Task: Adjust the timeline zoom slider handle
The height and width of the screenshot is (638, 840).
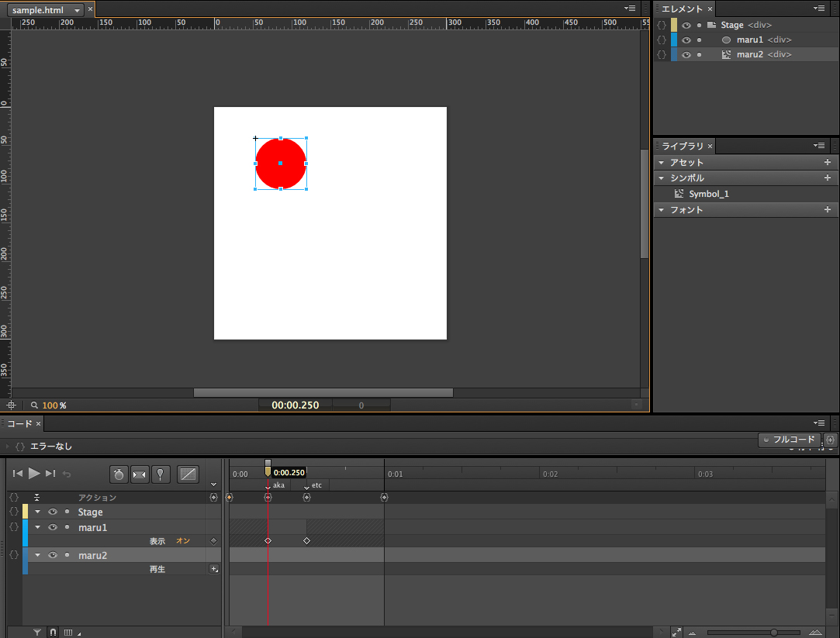Action: click(x=773, y=632)
